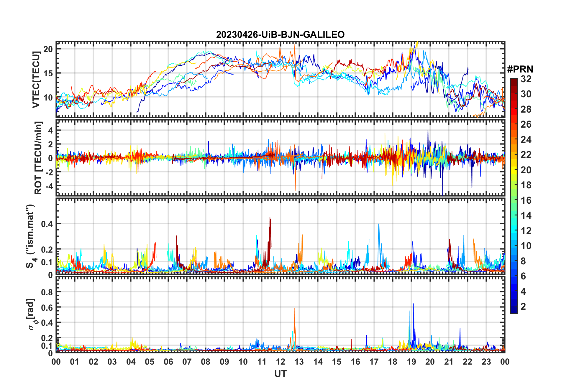Screen dimensions: 561x392
Task: Select x-axis hour tick label 11
Action: coord(262,362)
